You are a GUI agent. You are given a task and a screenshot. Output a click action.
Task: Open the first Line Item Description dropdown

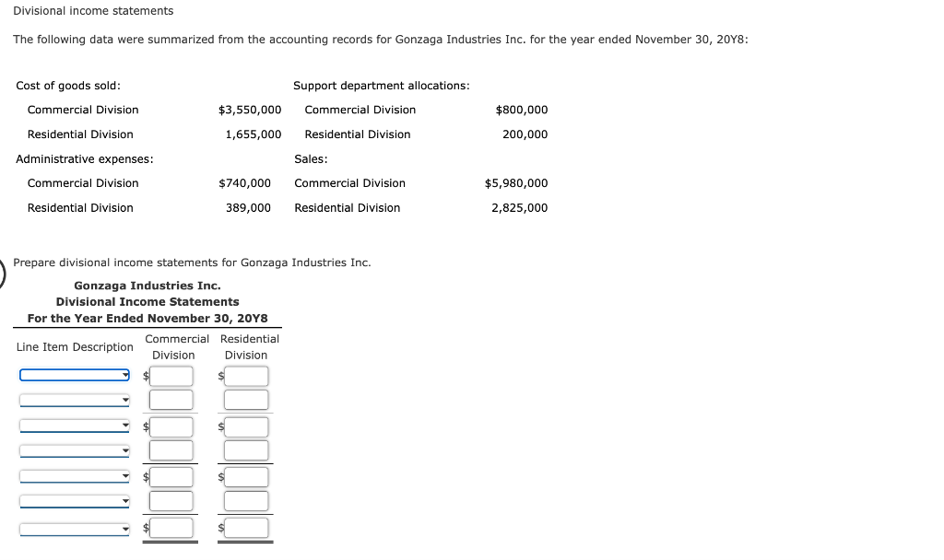click(x=74, y=374)
